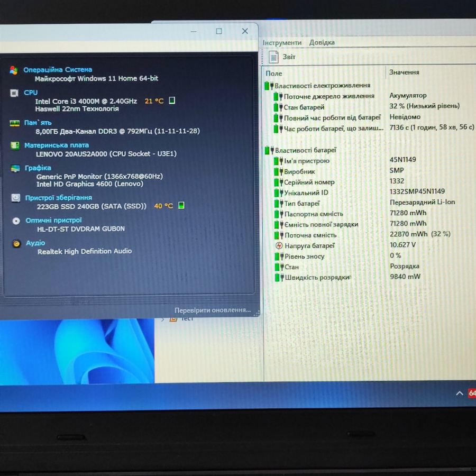
Task: Open the Довідка menu
Action: click(322, 42)
